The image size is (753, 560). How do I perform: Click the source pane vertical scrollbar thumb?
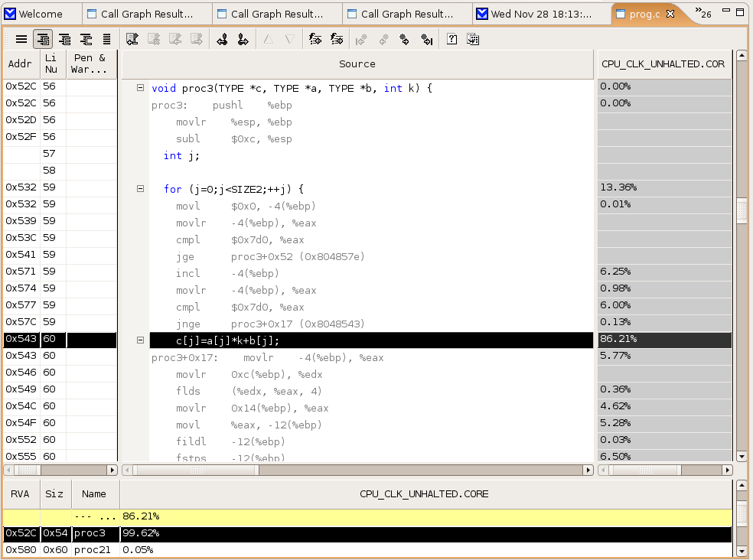point(741,210)
